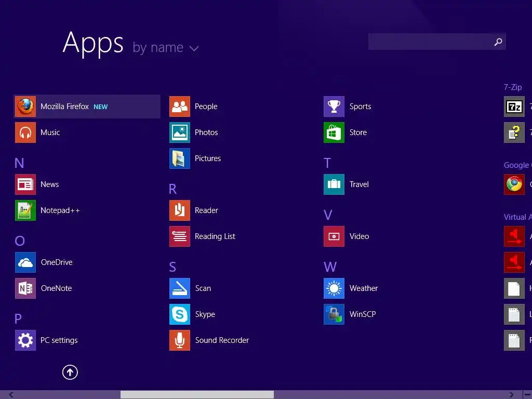
Task: Open the 'by name' sort dropdown
Action: 166,47
